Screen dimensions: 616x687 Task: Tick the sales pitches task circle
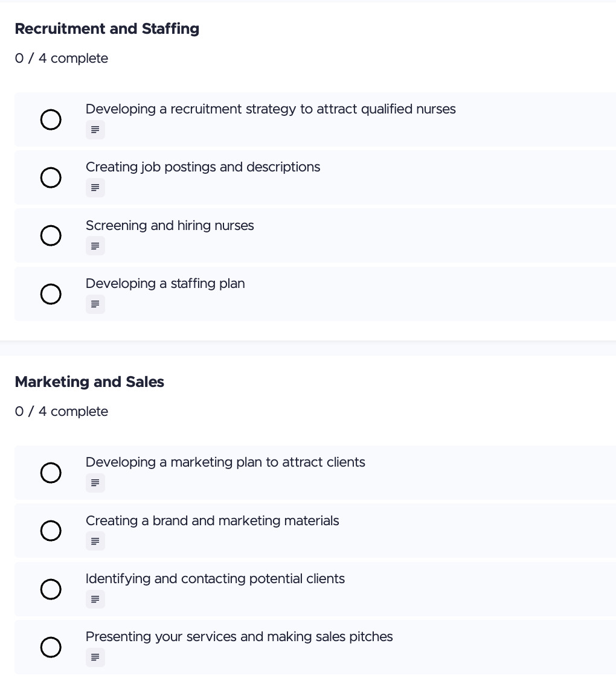51,647
